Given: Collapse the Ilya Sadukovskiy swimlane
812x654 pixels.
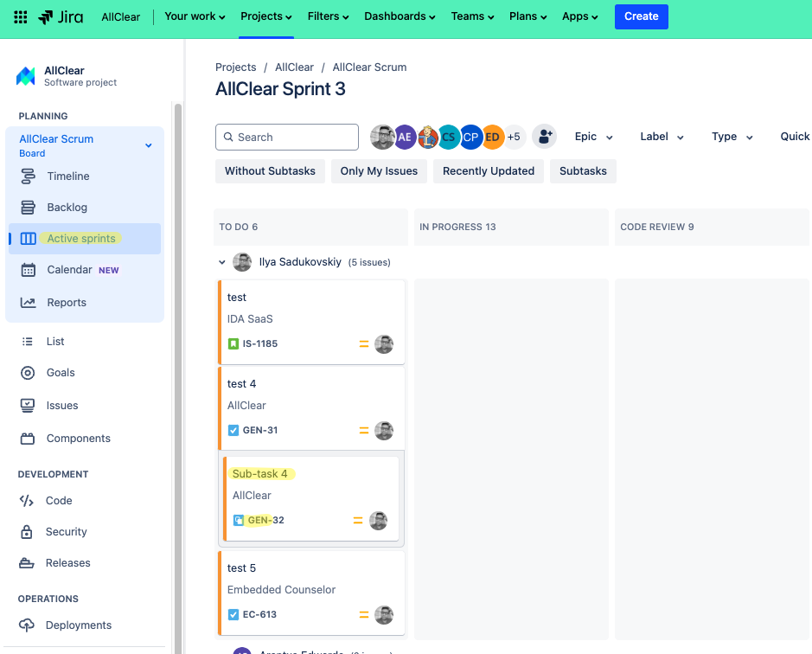Looking at the screenshot, I should pyautogui.click(x=221, y=261).
